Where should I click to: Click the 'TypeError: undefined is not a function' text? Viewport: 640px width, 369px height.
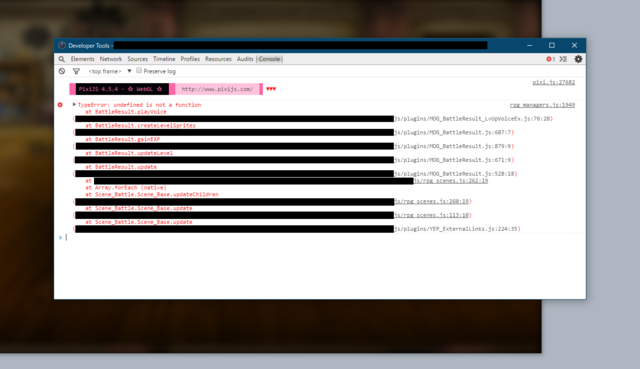140,105
